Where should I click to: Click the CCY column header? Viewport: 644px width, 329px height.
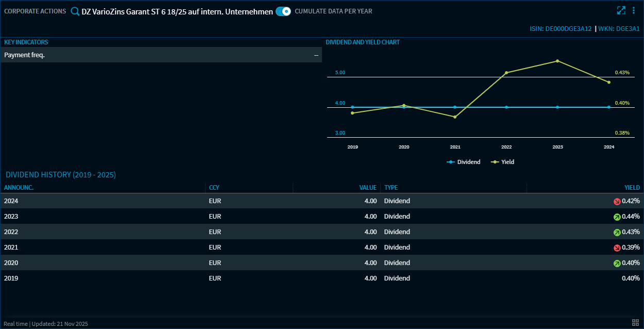click(x=214, y=188)
